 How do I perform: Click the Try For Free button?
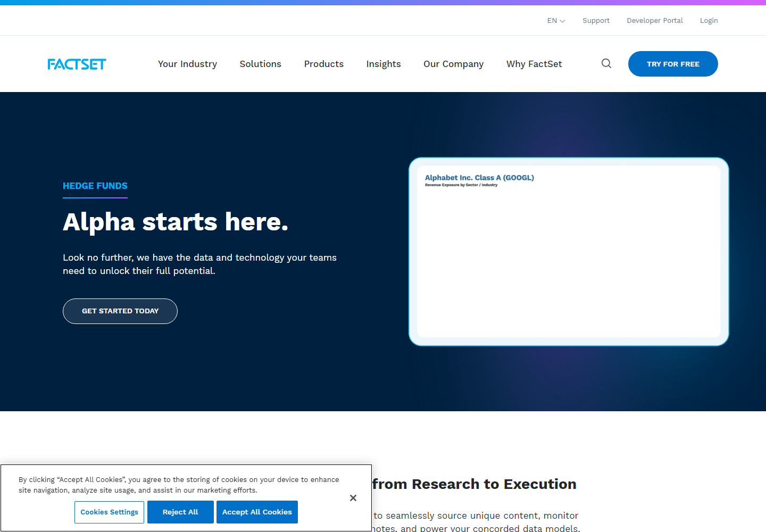tap(673, 64)
